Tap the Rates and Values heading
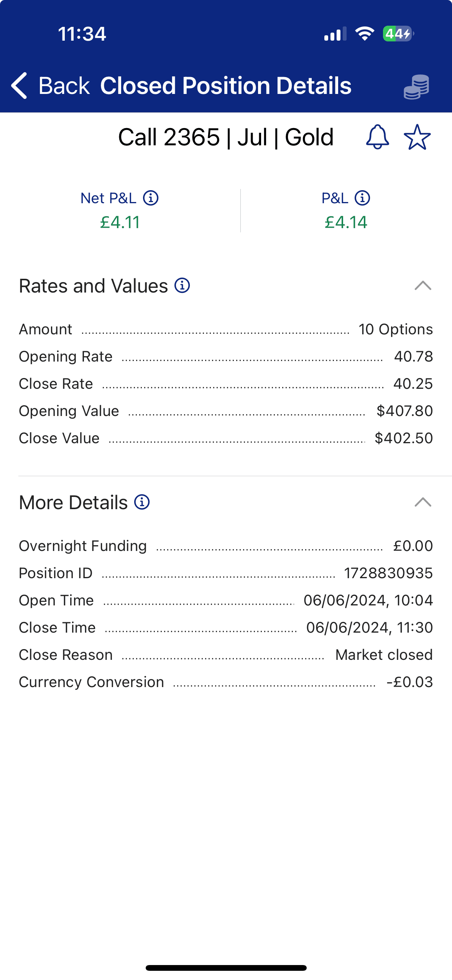The height and width of the screenshot is (980, 452). [x=94, y=286]
